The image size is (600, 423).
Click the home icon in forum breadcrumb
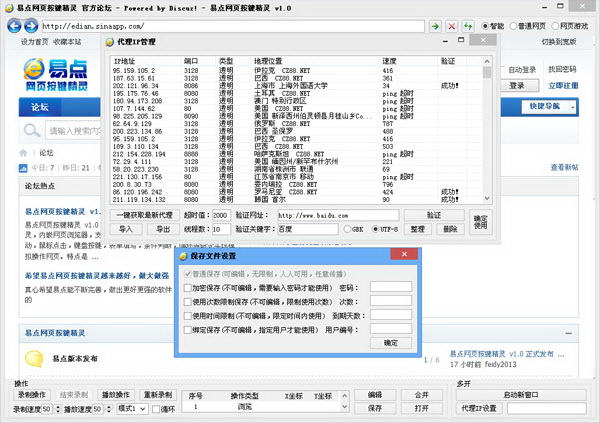coord(23,153)
